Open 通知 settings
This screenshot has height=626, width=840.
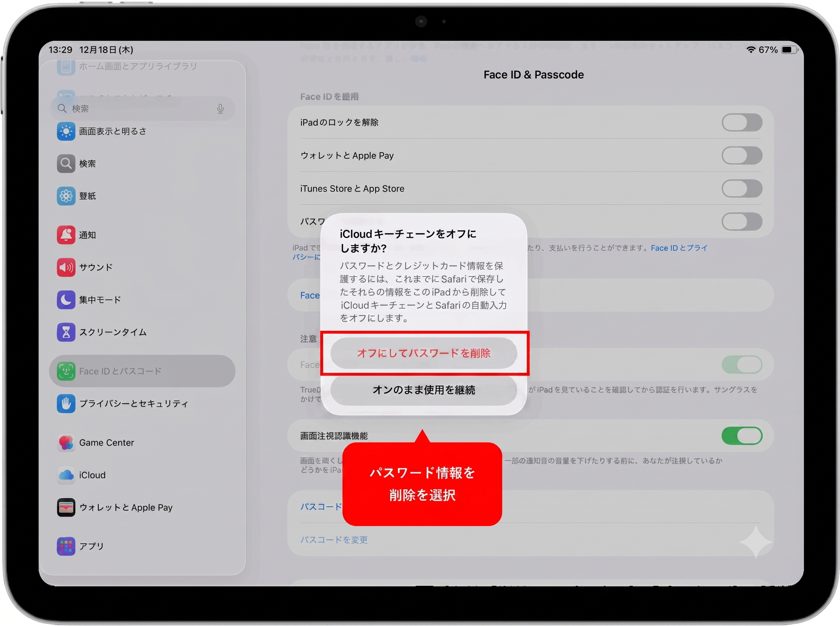point(142,235)
